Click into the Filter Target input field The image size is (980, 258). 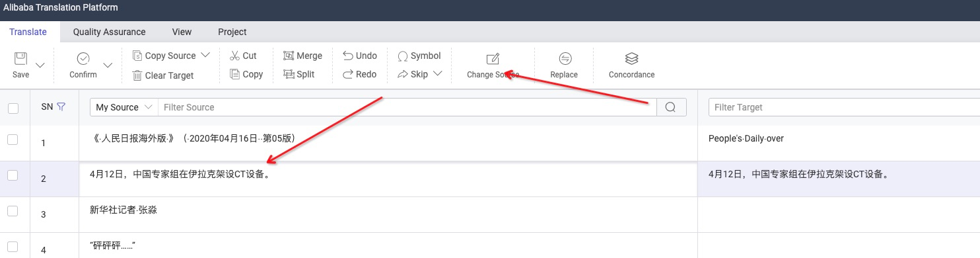pos(844,107)
